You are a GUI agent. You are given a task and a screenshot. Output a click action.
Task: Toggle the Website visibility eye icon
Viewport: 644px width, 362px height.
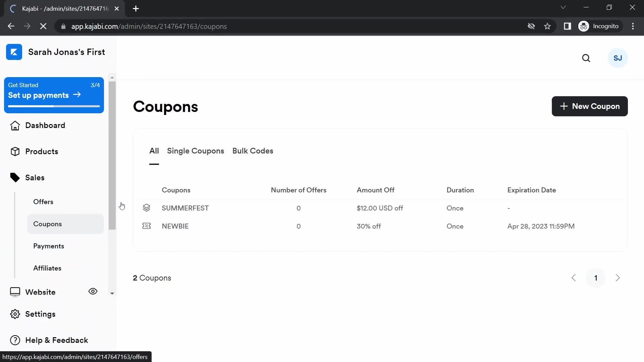(93, 291)
